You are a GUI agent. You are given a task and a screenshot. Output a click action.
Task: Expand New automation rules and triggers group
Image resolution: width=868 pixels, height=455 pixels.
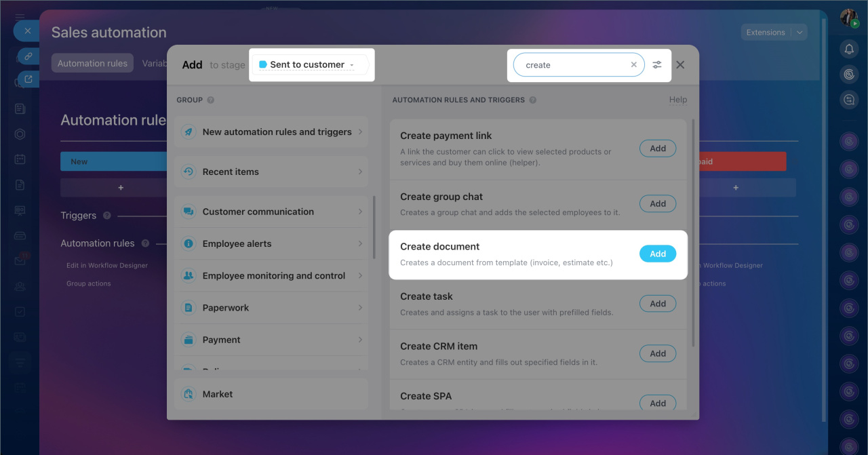271,132
